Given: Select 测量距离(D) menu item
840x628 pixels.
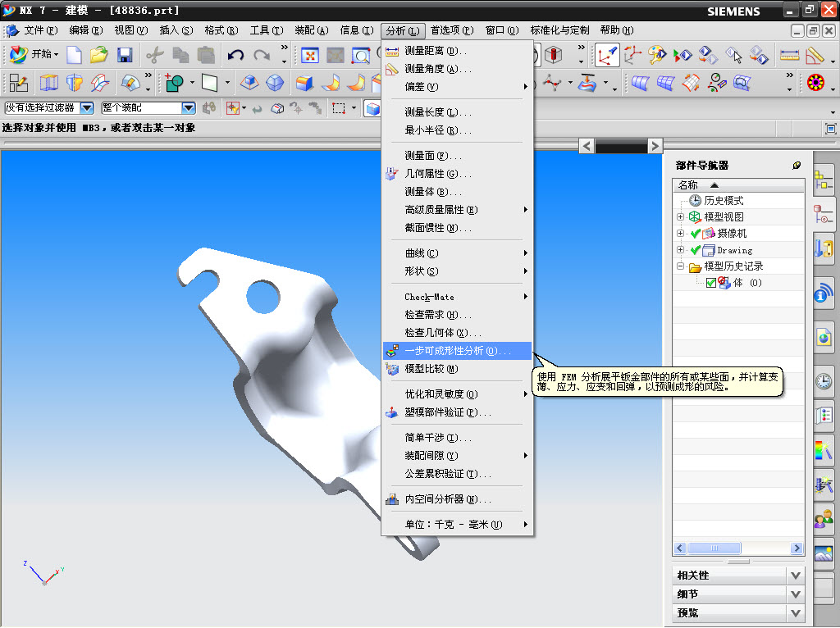Looking at the screenshot, I should click(457, 51).
